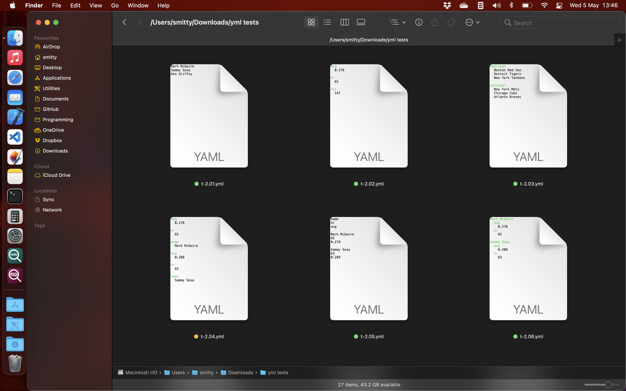Select the t-2.02.yml file thumbnail
The height and width of the screenshot is (391, 626).
368,116
